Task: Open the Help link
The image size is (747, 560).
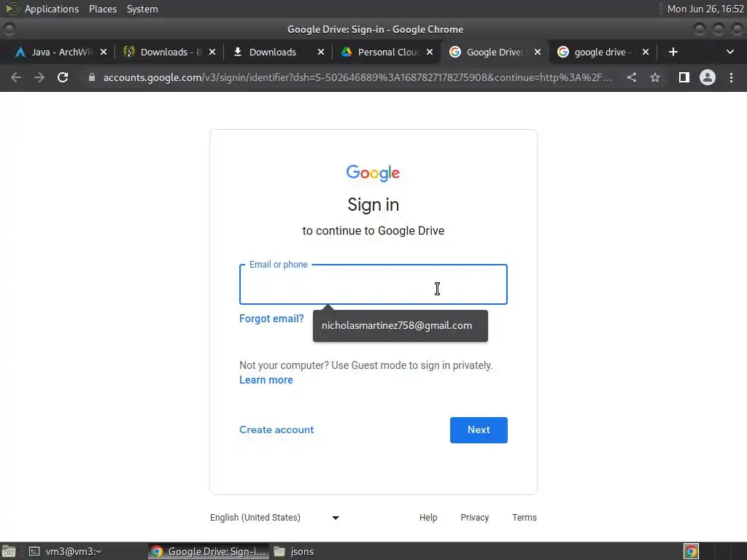Action: tap(427, 518)
